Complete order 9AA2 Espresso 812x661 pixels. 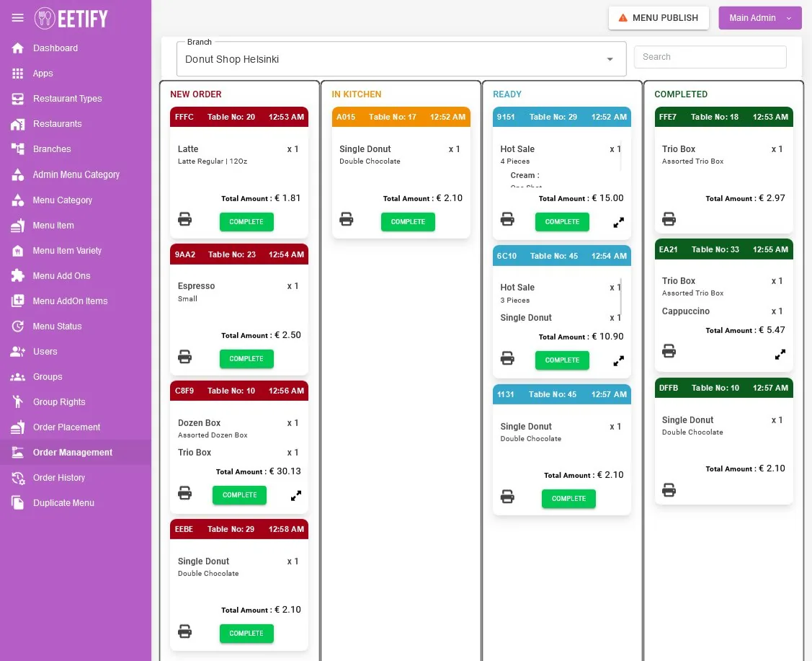coord(246,358)
